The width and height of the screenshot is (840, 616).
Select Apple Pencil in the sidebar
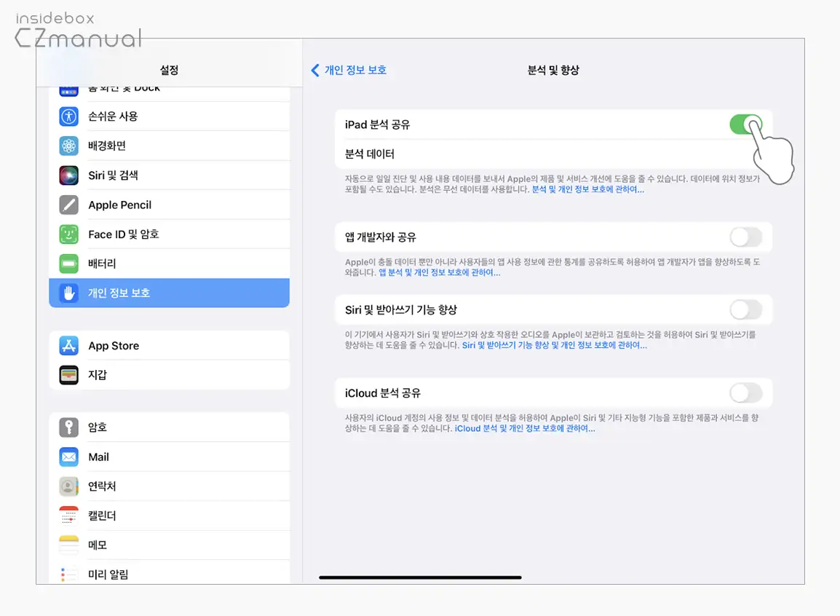pyautogui.click(x=170, y=205)
